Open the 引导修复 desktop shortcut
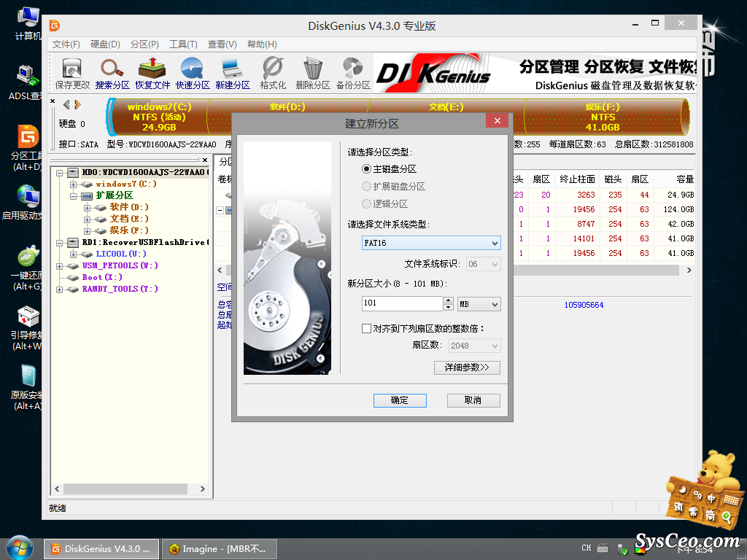The image size is (747, 560). (x=27, y=328)
